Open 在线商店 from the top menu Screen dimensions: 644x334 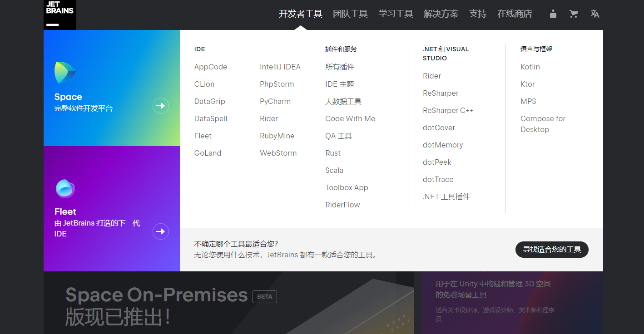[x=514, y=14]
